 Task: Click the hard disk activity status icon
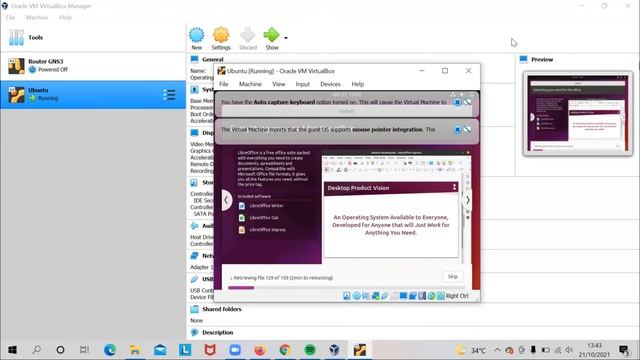[x=347, y=296]
